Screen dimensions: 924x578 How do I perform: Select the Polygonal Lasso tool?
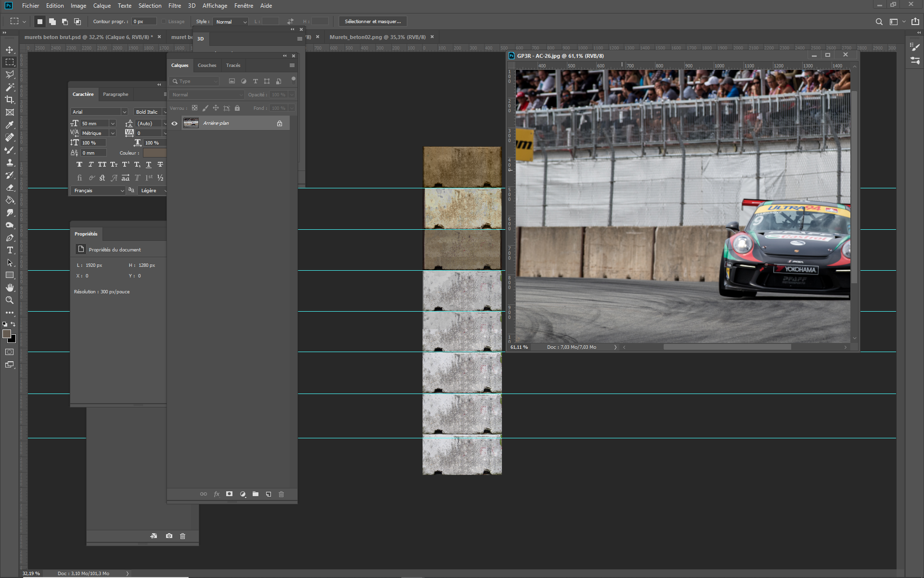pos(10,75)
